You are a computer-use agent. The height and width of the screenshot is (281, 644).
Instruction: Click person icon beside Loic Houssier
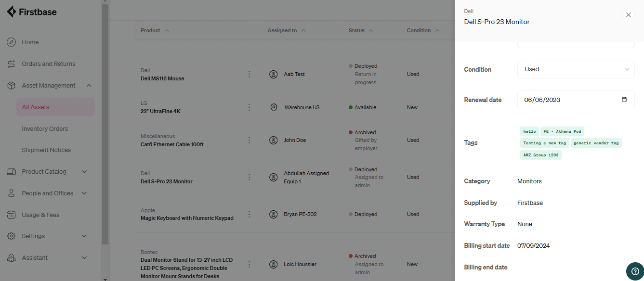pyautogui.click(x=274, y=264)
